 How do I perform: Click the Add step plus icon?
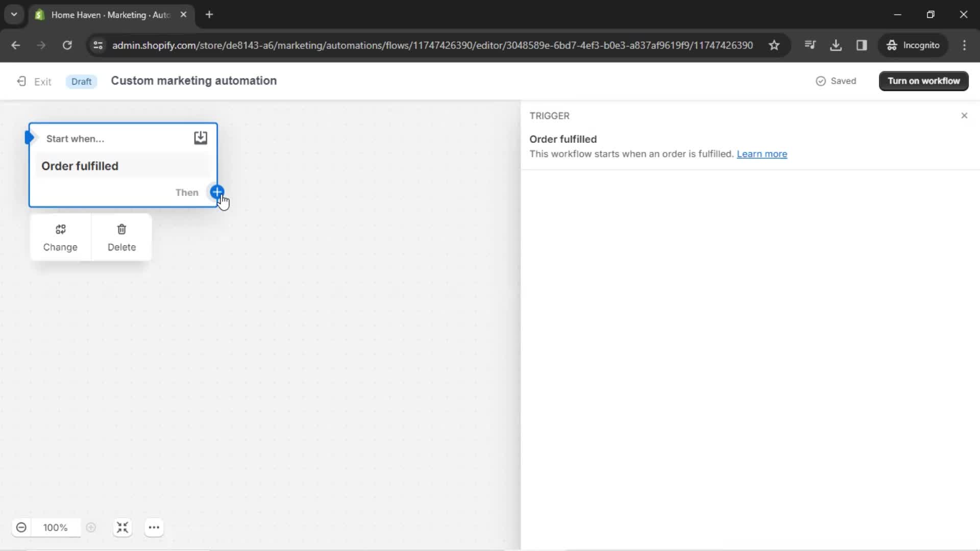(x=217, y=192)
